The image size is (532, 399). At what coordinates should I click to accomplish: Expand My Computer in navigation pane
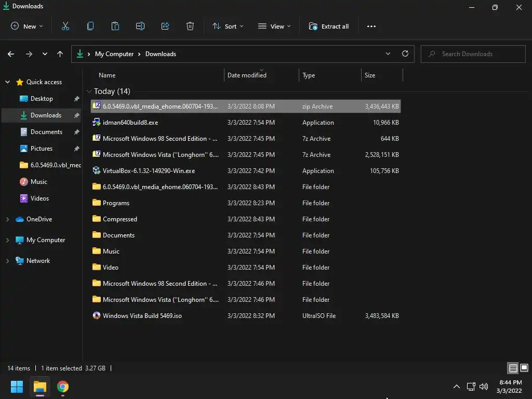point(7,240)
